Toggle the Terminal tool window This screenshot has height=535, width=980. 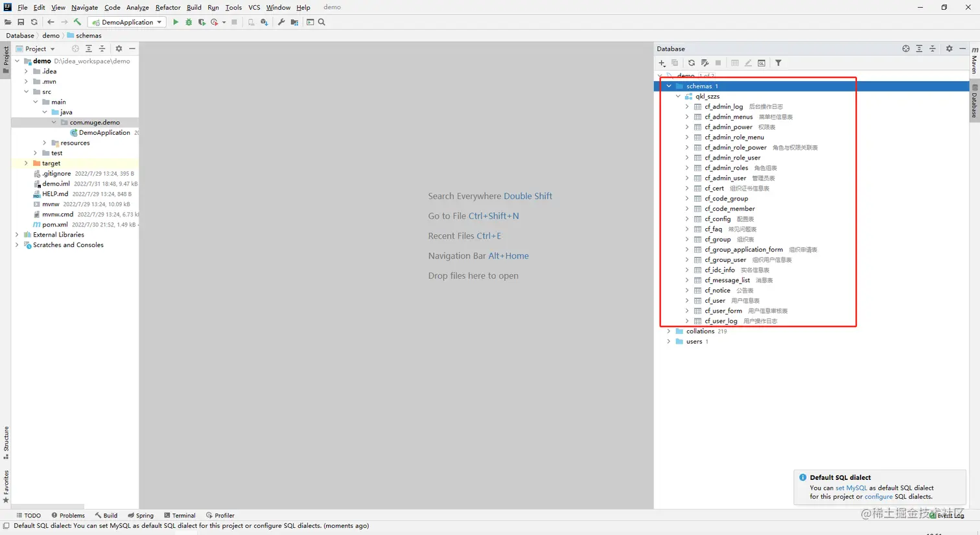180,516
